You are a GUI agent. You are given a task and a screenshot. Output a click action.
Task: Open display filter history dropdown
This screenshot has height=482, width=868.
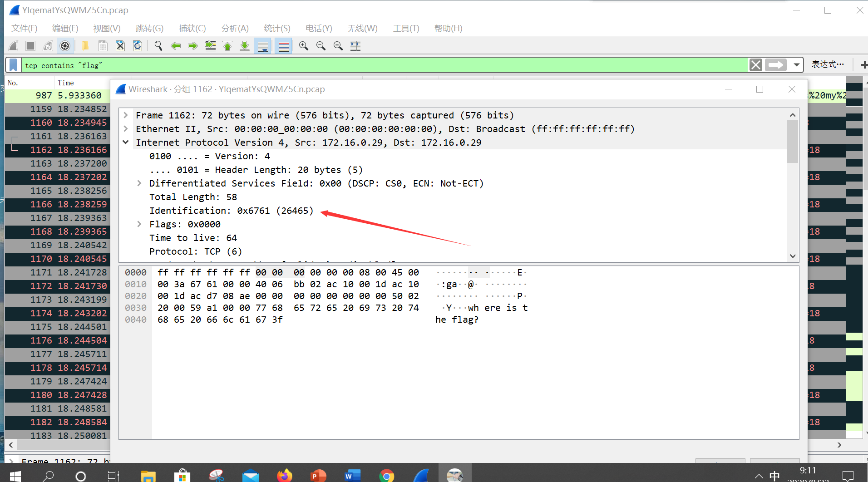[x=796, y=65]
